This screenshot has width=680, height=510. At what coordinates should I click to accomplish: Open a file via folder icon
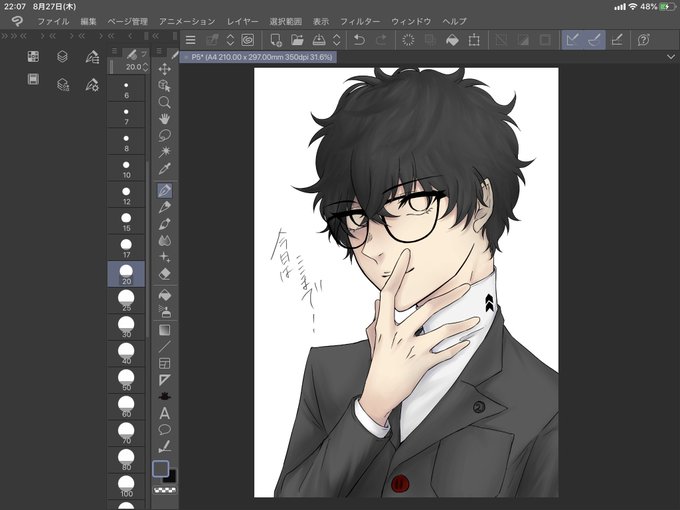point(298,40)
